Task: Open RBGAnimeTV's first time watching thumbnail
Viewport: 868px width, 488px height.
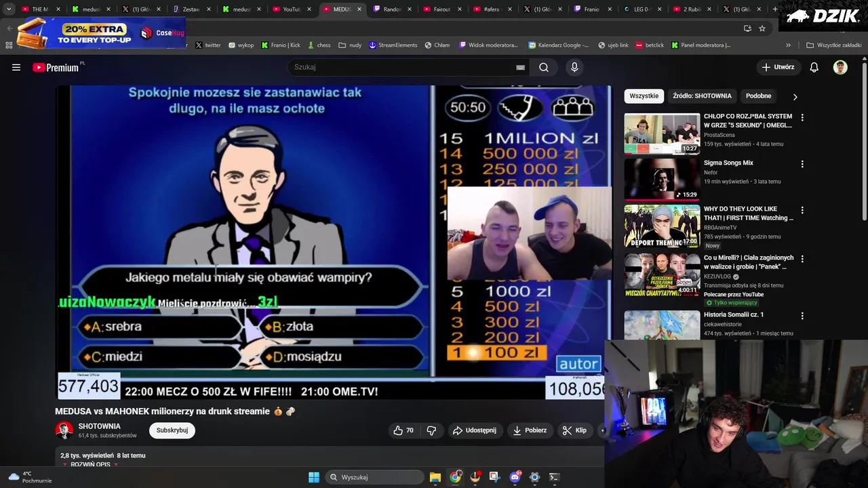Action: (x=662, y=226)
